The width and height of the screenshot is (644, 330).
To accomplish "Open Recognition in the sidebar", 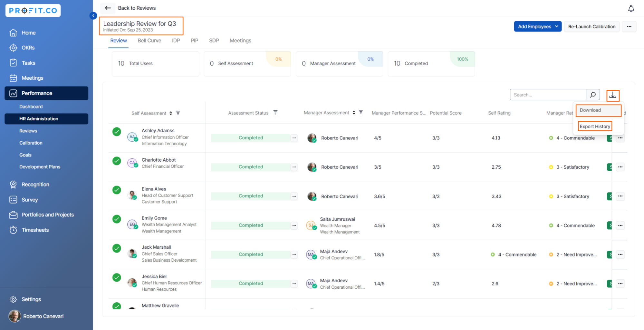I will point(35,185).
